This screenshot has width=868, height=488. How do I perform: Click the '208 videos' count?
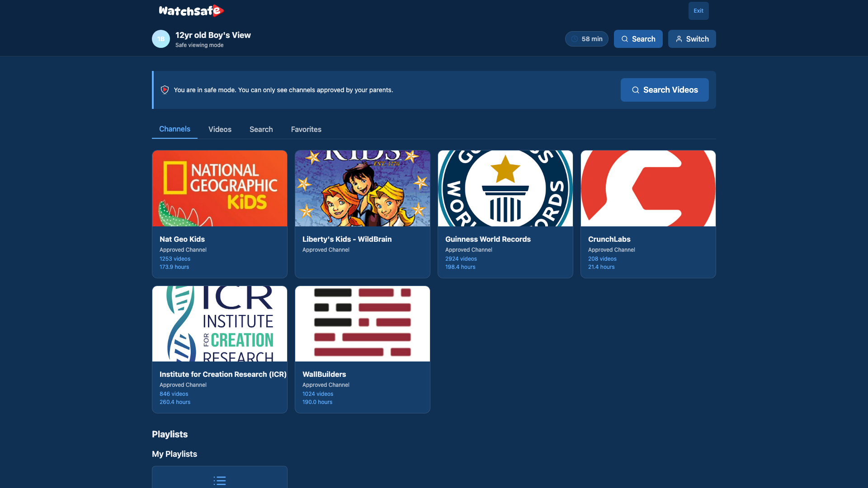click(x=602, y=259)
